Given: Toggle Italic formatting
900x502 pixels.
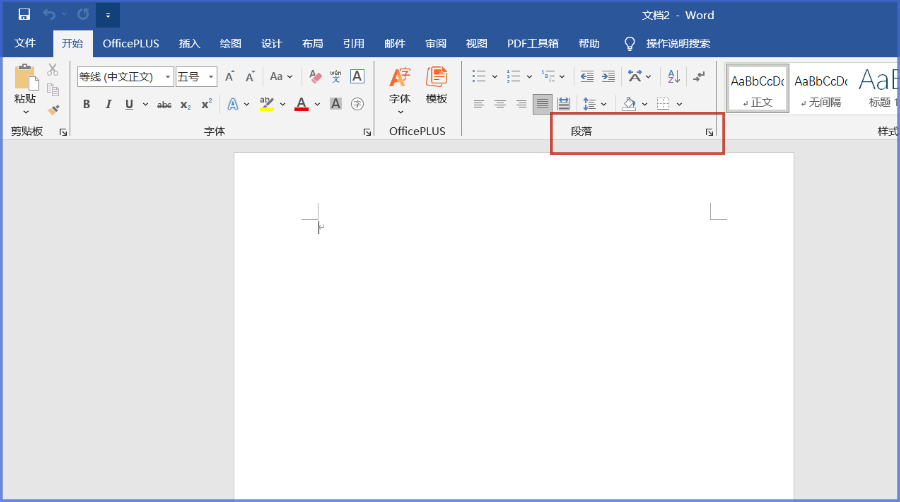Looking at the screenshot, I should click(107, 104).
